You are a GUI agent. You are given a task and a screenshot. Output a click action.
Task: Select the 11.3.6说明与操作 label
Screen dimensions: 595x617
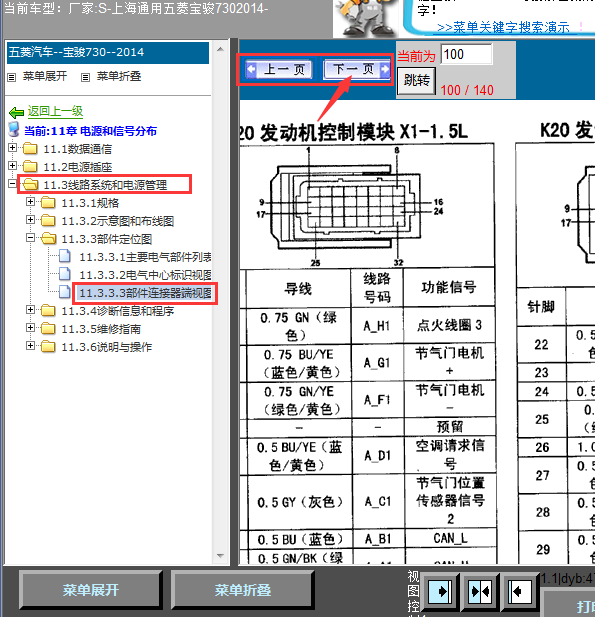[x=106, y=347]
